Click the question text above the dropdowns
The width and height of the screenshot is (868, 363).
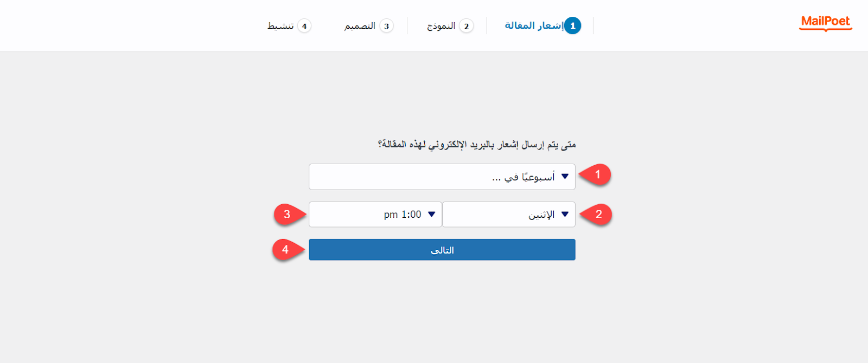click(476, 144)
